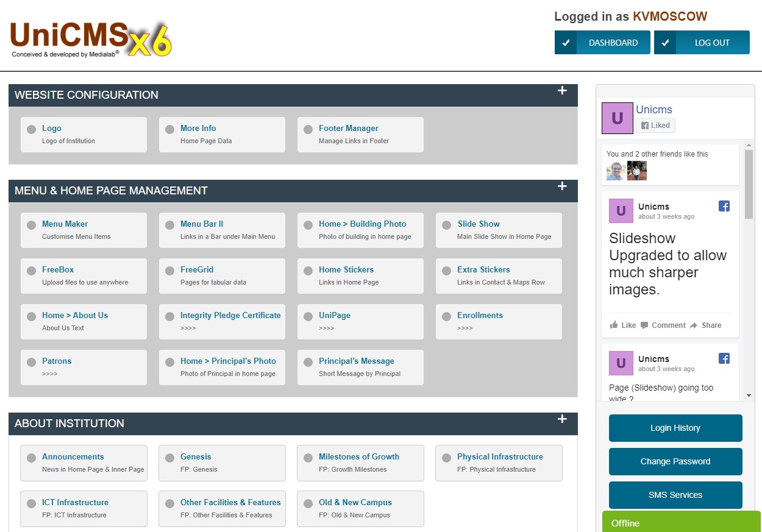Click the grey circle icon beside Logo
Viewport: 762px width, 532px height.
tap(32, 129)
